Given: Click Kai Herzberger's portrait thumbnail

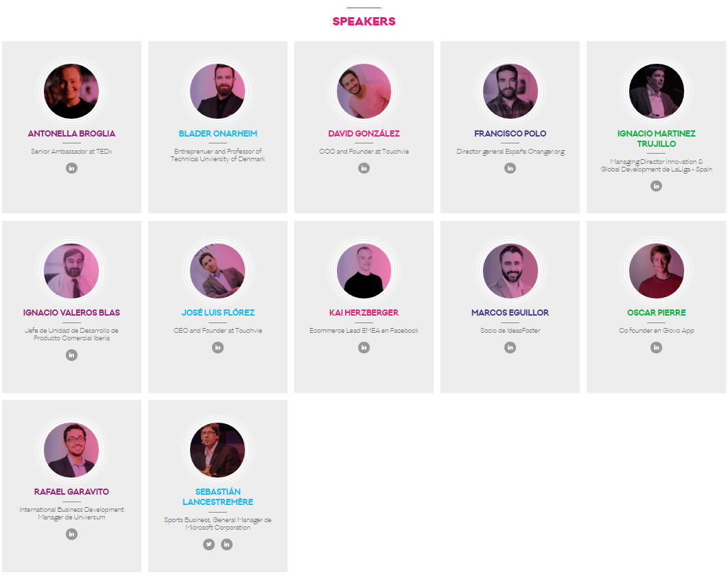Looking at the screenshot, I should (364, 271).
